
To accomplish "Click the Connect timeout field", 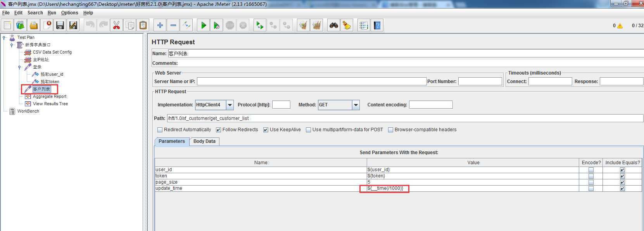I will (x=550, y=82).
